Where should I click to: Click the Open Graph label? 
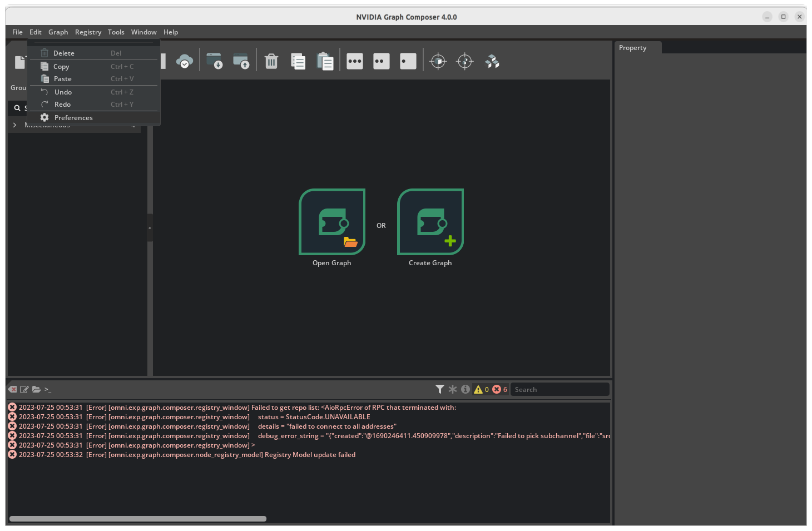tap(332, 263)
